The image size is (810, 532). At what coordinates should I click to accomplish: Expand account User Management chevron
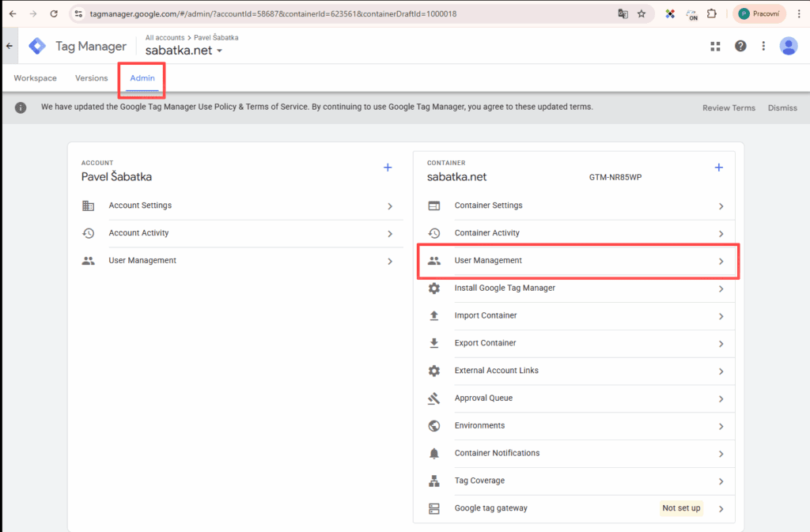pyautogui.click(x=390, y=261)
